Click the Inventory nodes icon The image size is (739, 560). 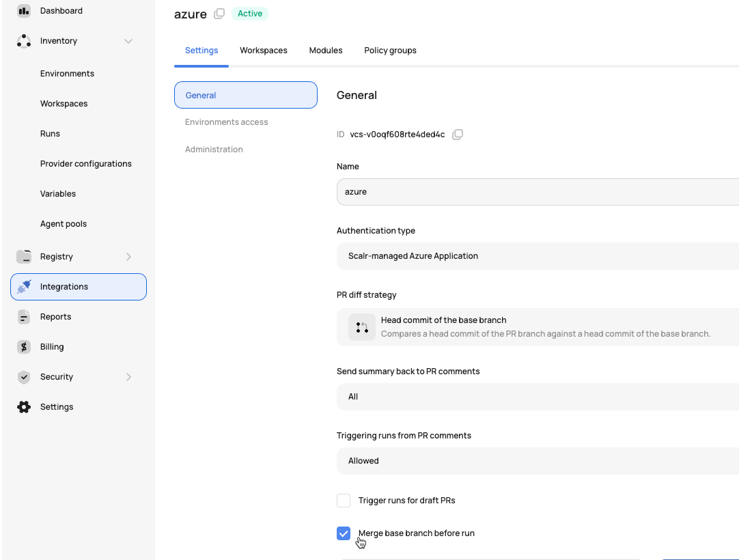[24, 41]
